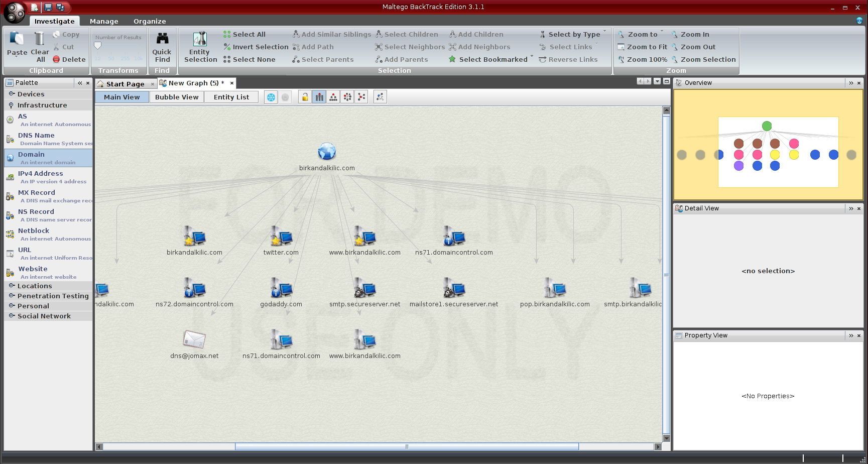Minimize the Detail View panel chevron
Screen dimensions: 868x464
(851, 208)
